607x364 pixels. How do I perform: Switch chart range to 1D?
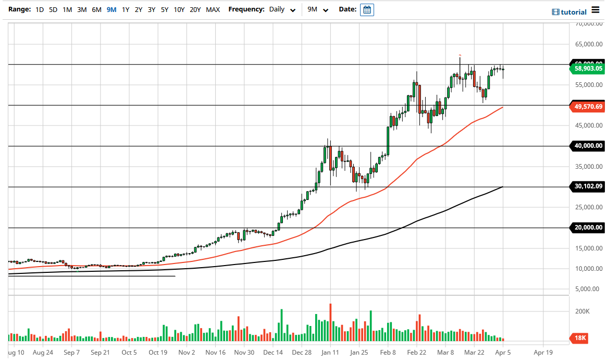[x=39, y=9]
